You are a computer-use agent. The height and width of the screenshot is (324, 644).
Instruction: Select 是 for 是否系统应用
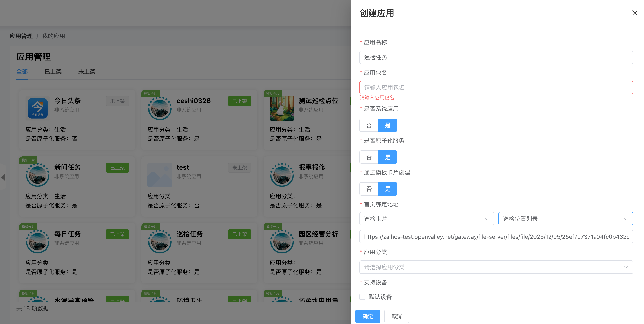(x=387, y=125)
